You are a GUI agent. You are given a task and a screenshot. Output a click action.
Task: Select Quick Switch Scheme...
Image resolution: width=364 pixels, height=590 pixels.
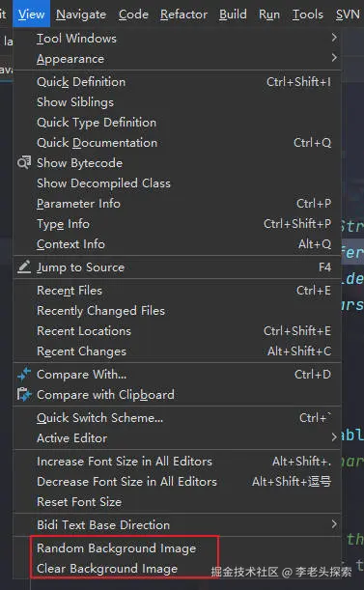click(x=178, y=418)
